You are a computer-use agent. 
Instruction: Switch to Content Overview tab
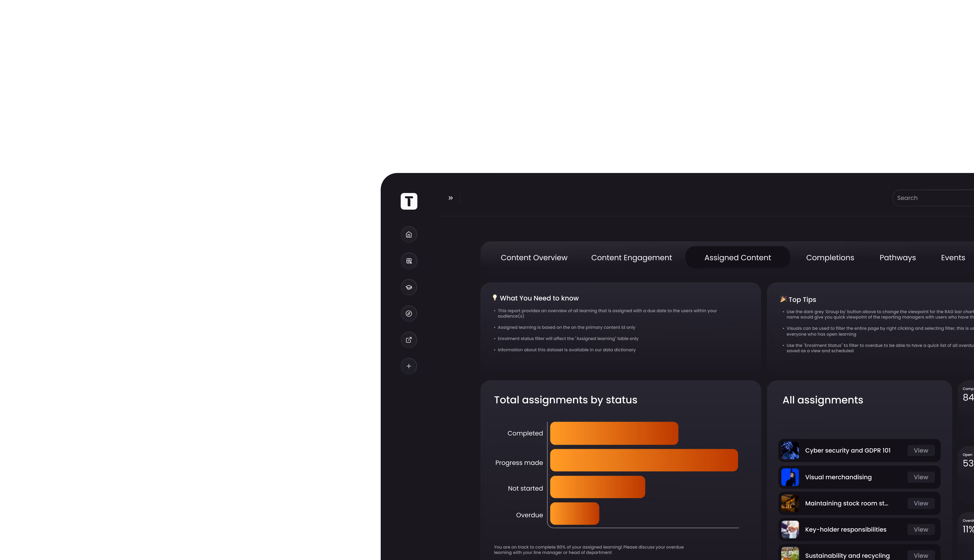[x=534, y=258]
